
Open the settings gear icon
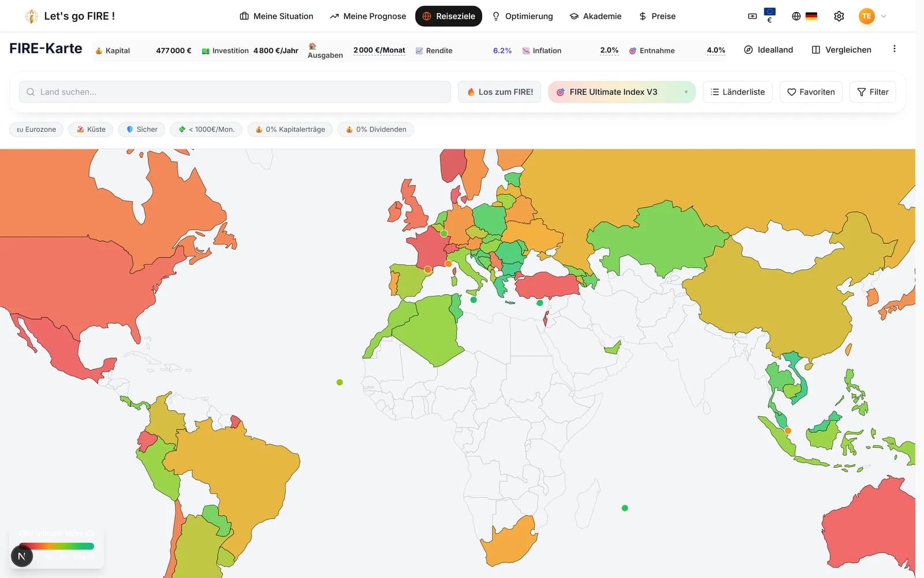coord(839,16)
